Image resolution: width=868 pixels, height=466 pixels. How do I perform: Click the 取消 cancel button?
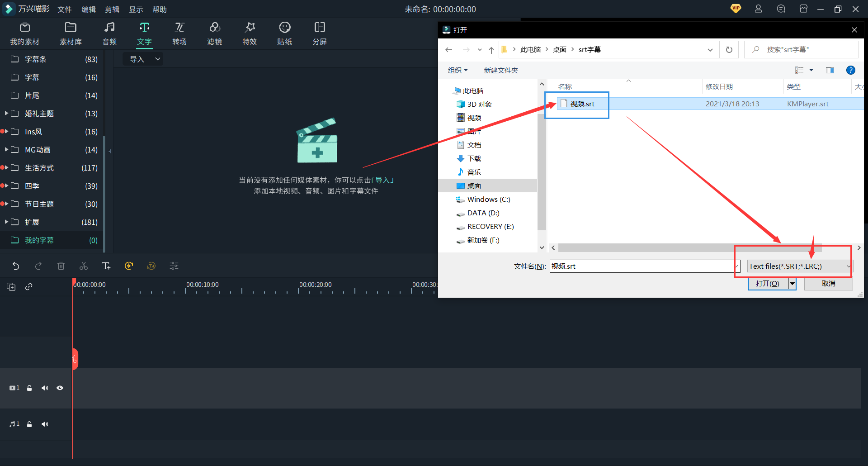pos(828,284)
